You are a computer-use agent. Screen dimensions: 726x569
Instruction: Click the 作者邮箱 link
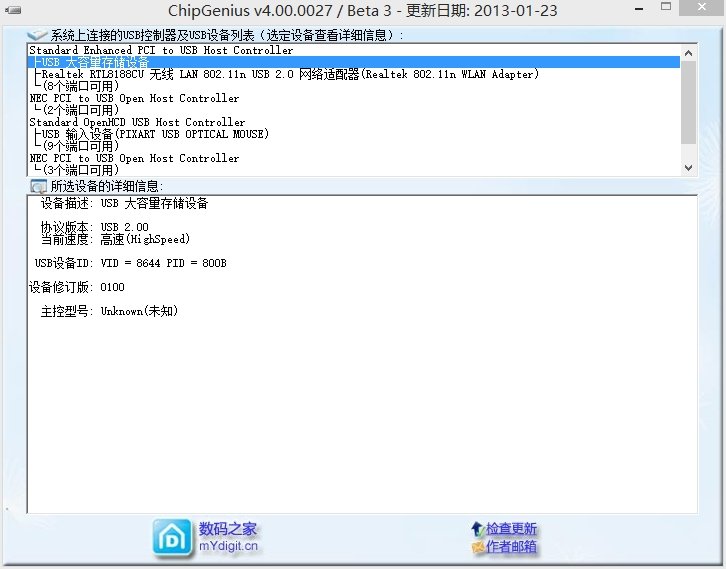coord(511,547)
